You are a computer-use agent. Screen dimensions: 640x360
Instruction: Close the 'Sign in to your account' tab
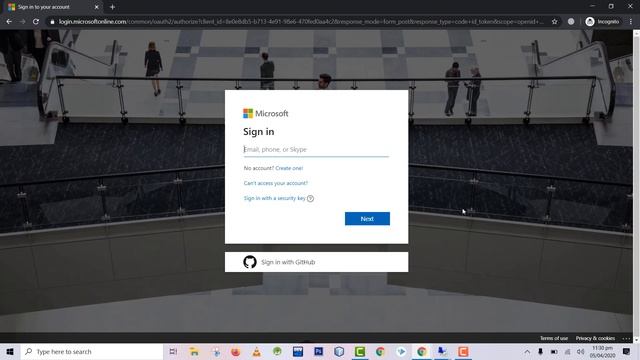(x=97, y=7)
